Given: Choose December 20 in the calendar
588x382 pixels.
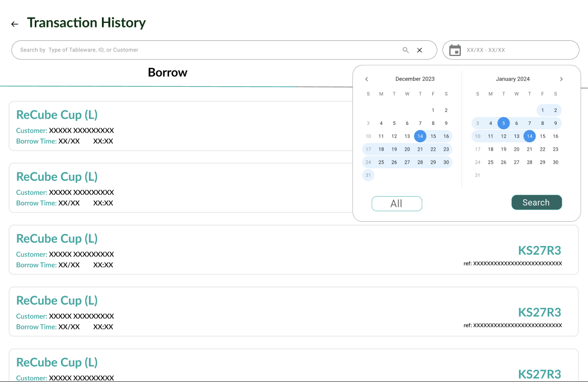Looking at the screenshot, I should [407, 150].
